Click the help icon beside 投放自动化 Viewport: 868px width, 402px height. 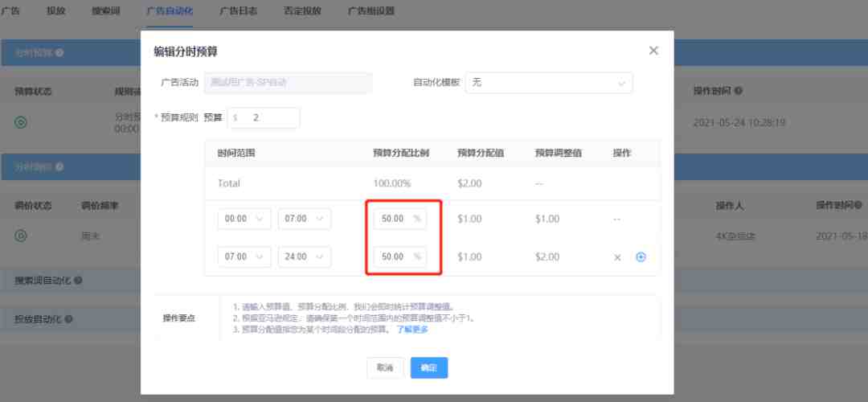pyautogui.click(x=68, y=319)
